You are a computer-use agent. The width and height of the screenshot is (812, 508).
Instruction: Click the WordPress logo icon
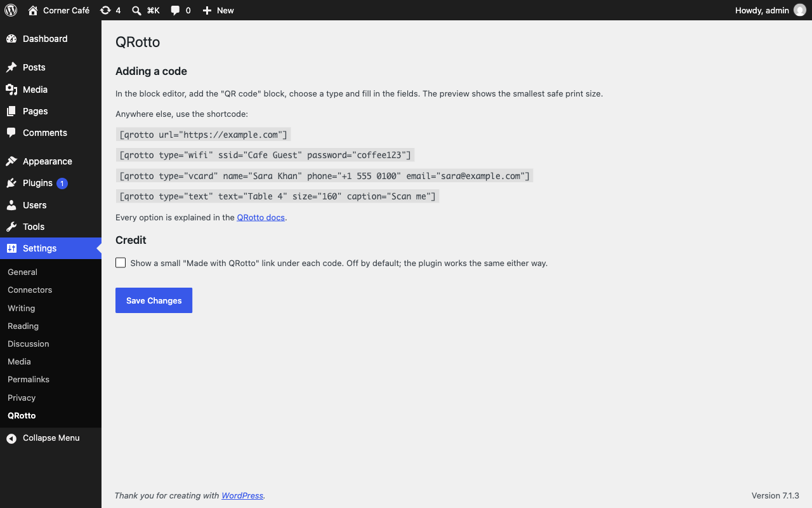tap(11, 10)
